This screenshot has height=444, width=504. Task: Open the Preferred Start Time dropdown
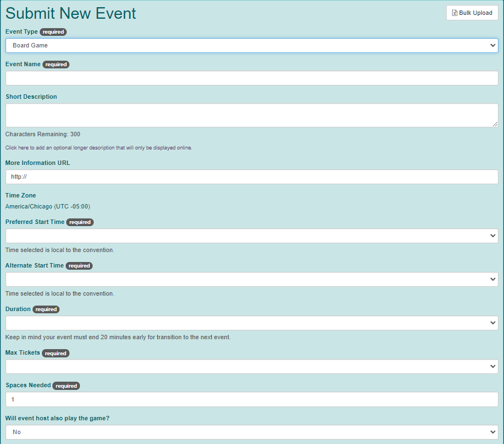pyautogui.click(x=251, y=236)
